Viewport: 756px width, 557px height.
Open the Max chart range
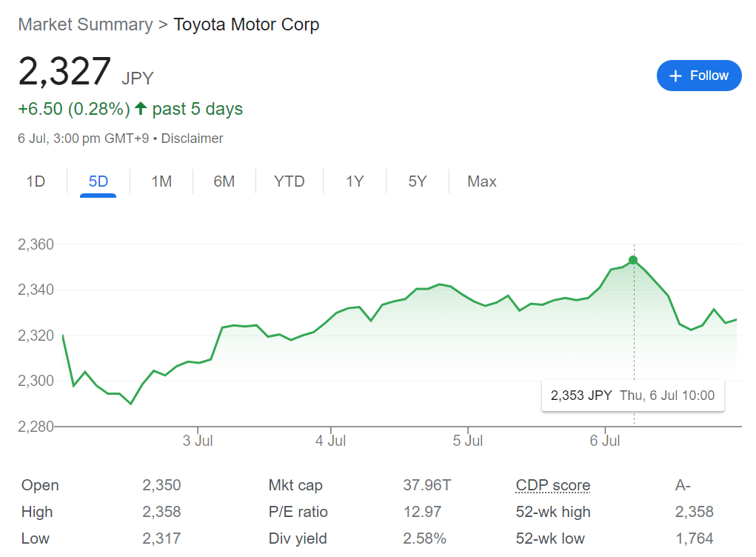482,181
